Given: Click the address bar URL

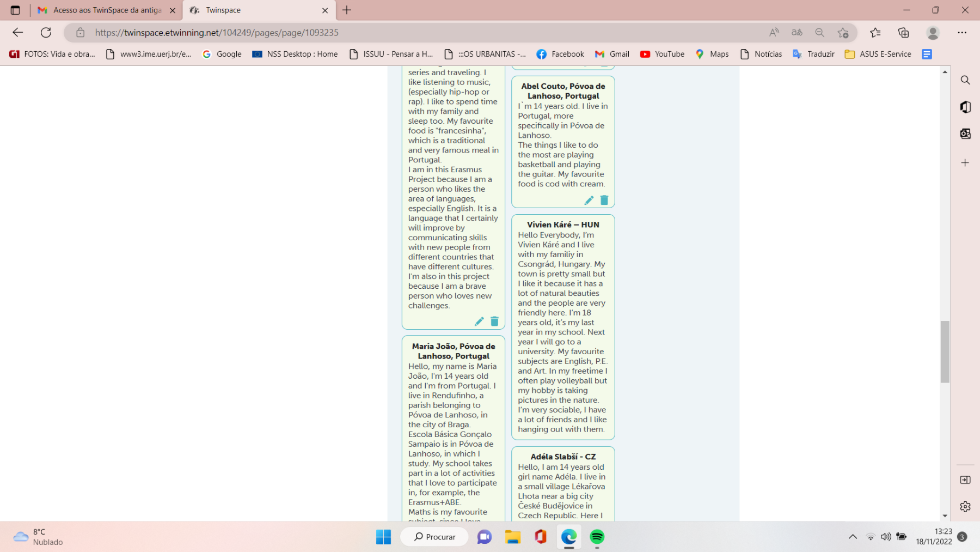Looking at the screenshot, I should (x=217, y=33).
